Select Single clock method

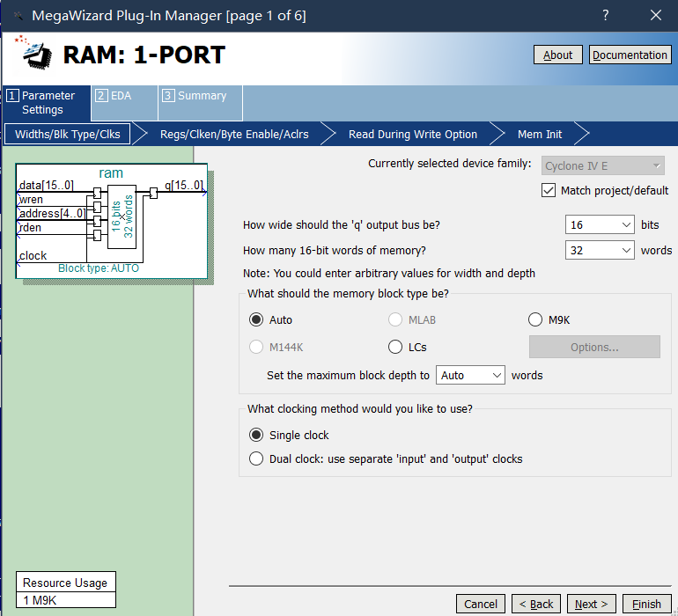coord(256,435)
